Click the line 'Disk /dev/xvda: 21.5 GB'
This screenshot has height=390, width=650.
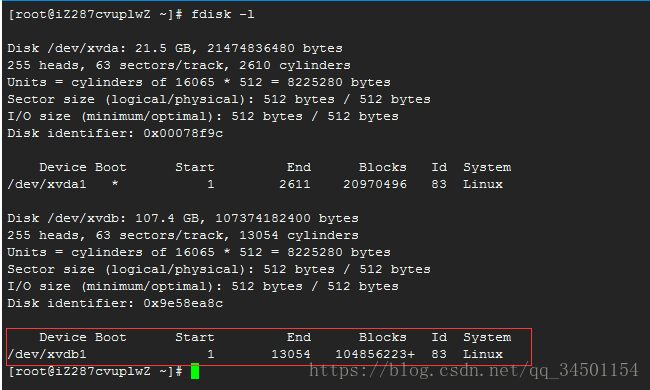click(175, 48)
